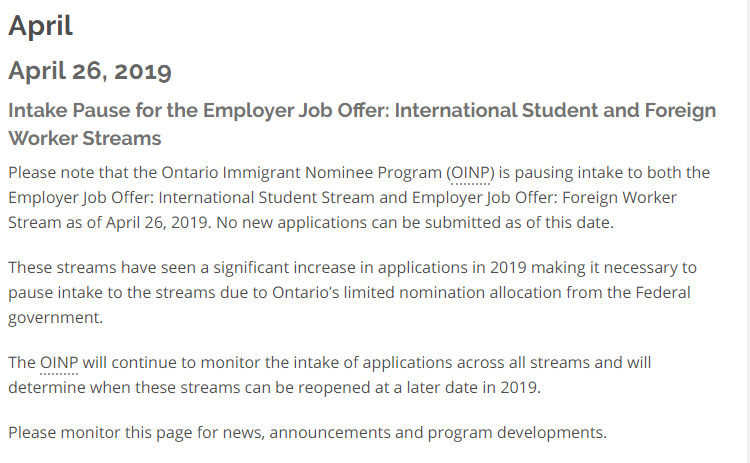The image size is (750, 463).
Task: Click the "pause intake to the streams" phrase
Action: 108,292
